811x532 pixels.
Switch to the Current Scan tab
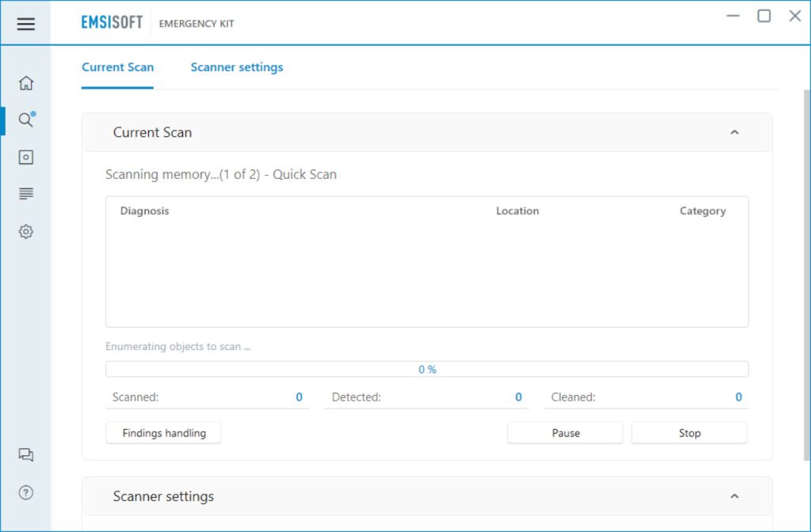[117, 67]
